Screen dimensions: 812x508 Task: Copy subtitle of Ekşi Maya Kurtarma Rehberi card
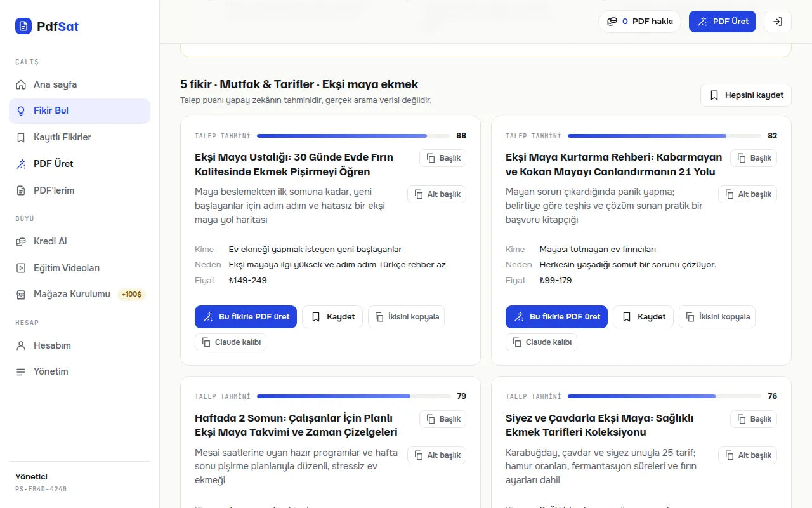[747, 194]
